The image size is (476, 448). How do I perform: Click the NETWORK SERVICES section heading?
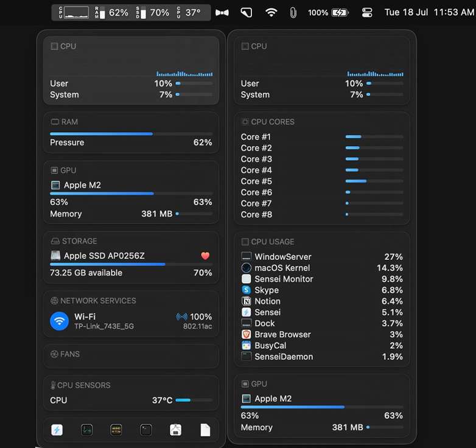click(x=98, y=301)
